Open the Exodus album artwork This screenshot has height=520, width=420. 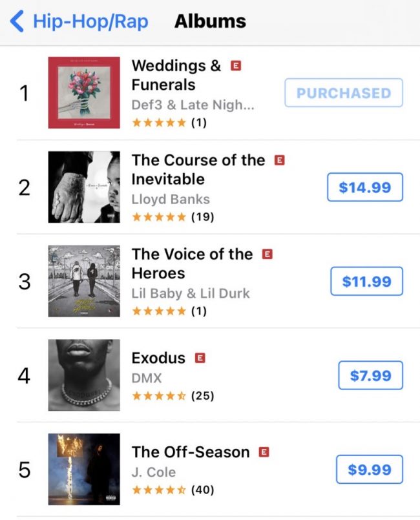pyautogui.click(x=84, y=375)
